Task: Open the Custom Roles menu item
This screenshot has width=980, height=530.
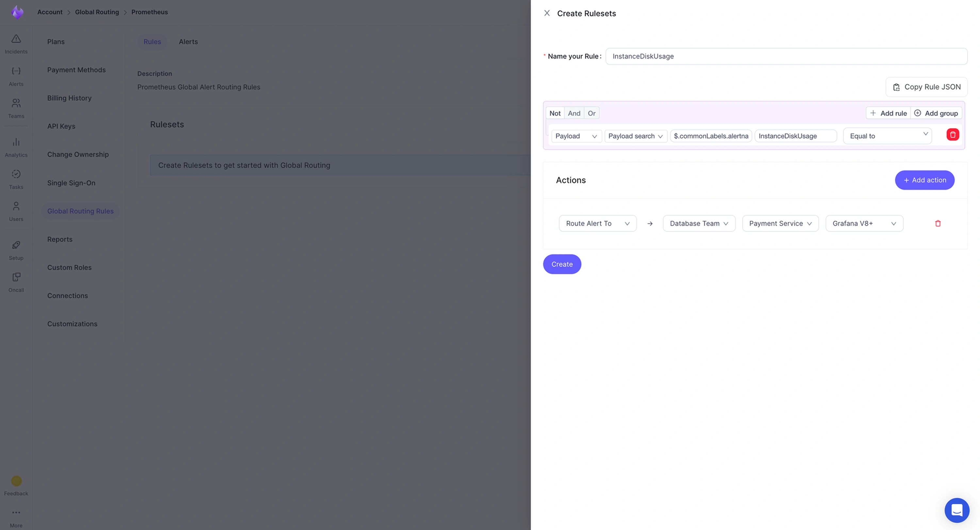Action: (x=69, y=267)
